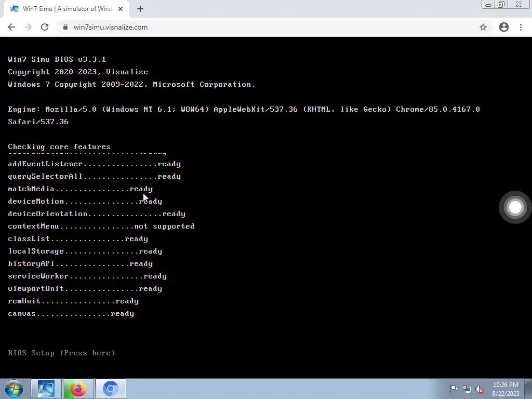
Task: Click the browser forward arrow
Action: [28, 27]
